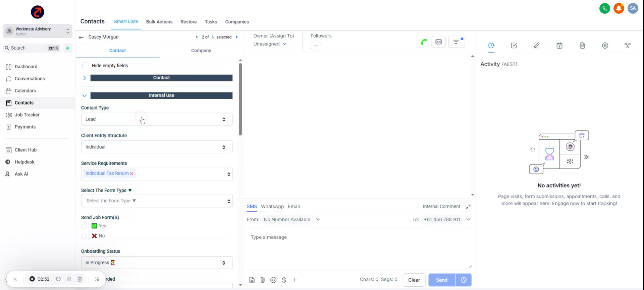Image resolution: width=644 pixels, height=290 pixels.
Task: Toggle Hide empty fields checkbox
Action: tap(86, 66)
